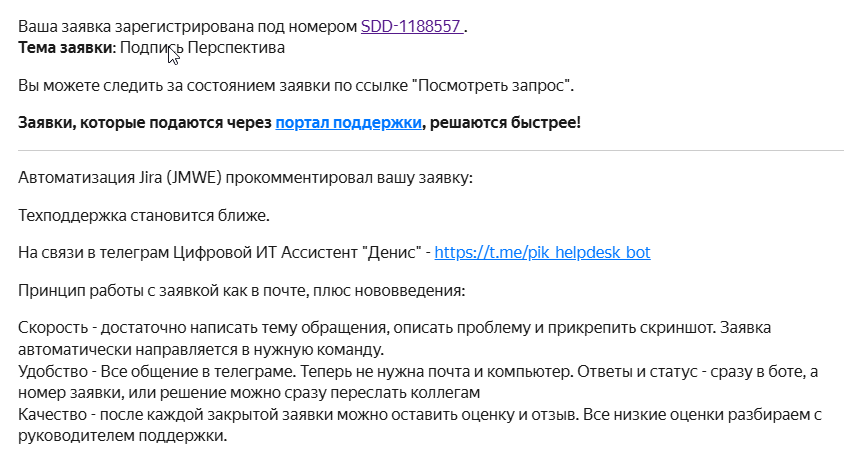Image resolution: width=844 pixels, height=464 pixels.
Task: Open the t.me/pik_helpdesk_bot Telegram link
Action: click(x=543, y=252)
